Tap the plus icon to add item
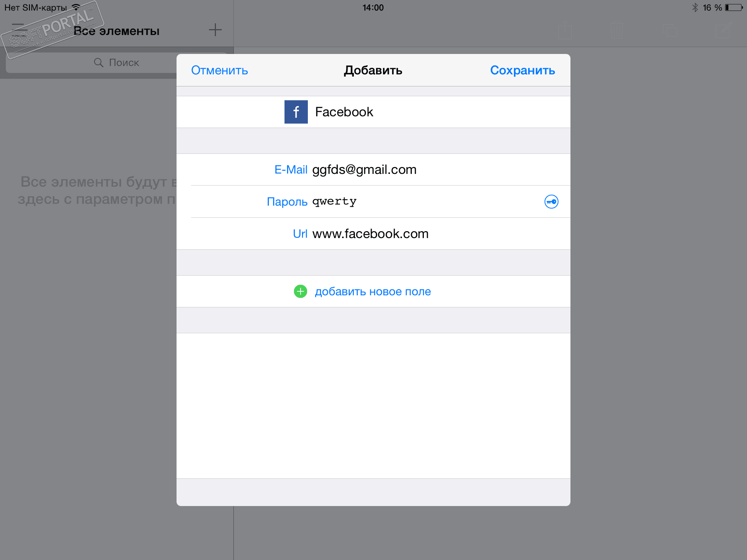747x560 pixels. [215, 30]
